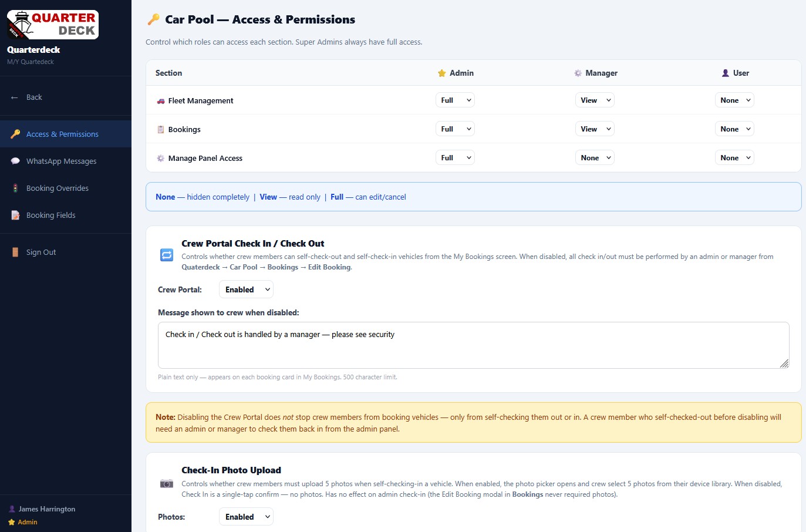This screenshot has height=532, width=806.
Task: Click the "Plain text only" hint line
Action: pyautogui.click(x=278, y=377)
